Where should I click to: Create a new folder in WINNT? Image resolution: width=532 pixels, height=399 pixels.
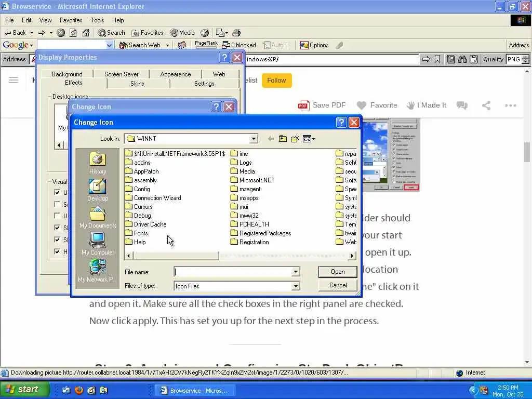tap(295, 139)
